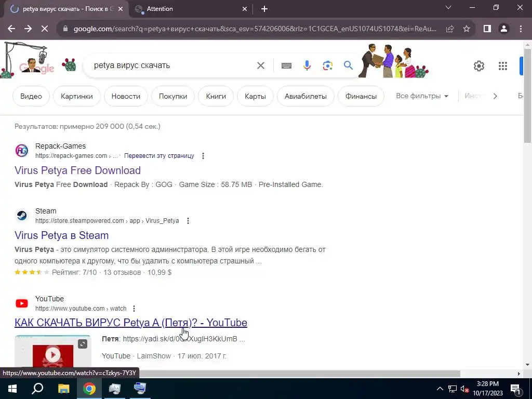Open Google settings gear

point(478,66)
